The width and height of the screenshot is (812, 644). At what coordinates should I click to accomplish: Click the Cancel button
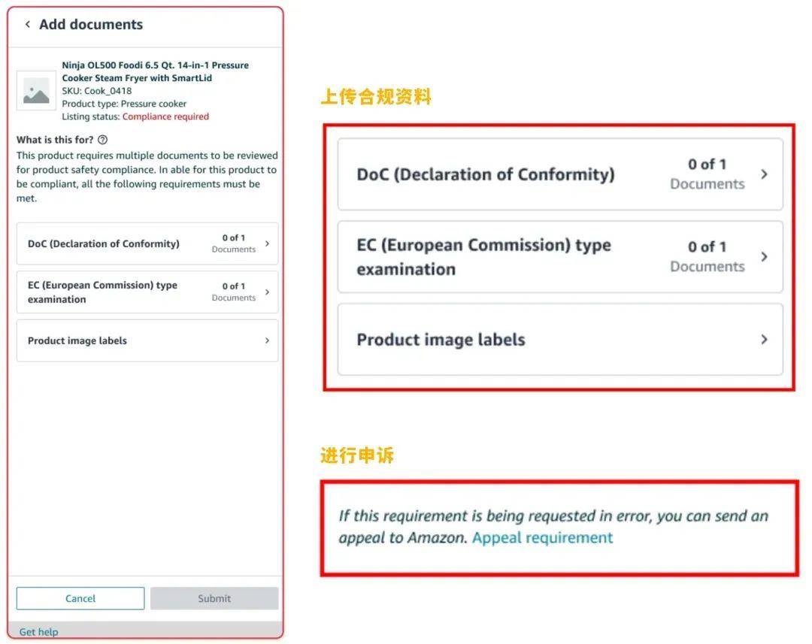(x=80, y=598)
